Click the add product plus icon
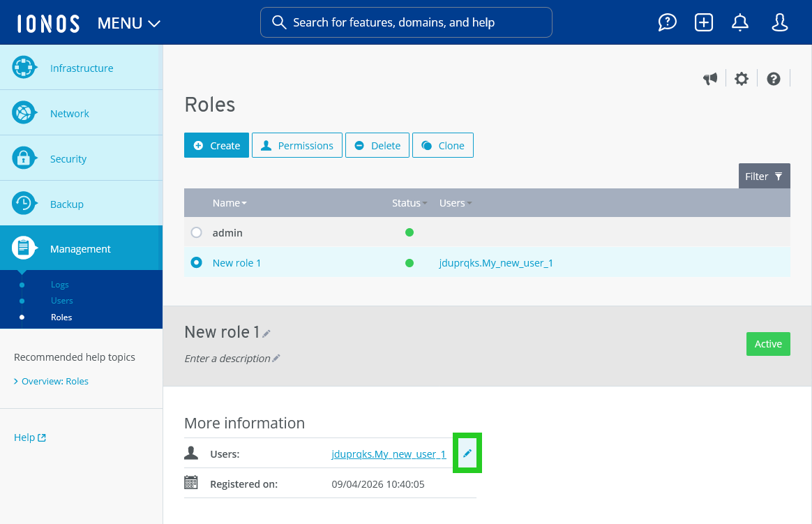Image resolution: width=812 pixels, height=524 pixels. [703, 22]
